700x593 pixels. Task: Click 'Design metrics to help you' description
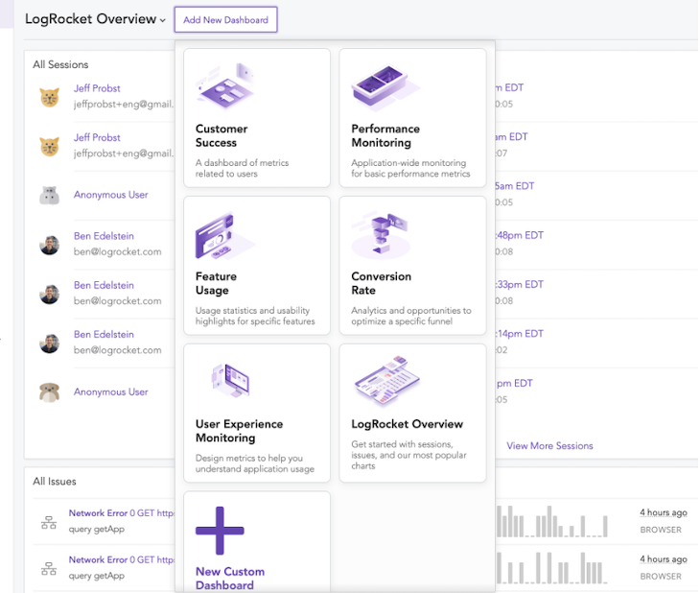click(255, 463)
